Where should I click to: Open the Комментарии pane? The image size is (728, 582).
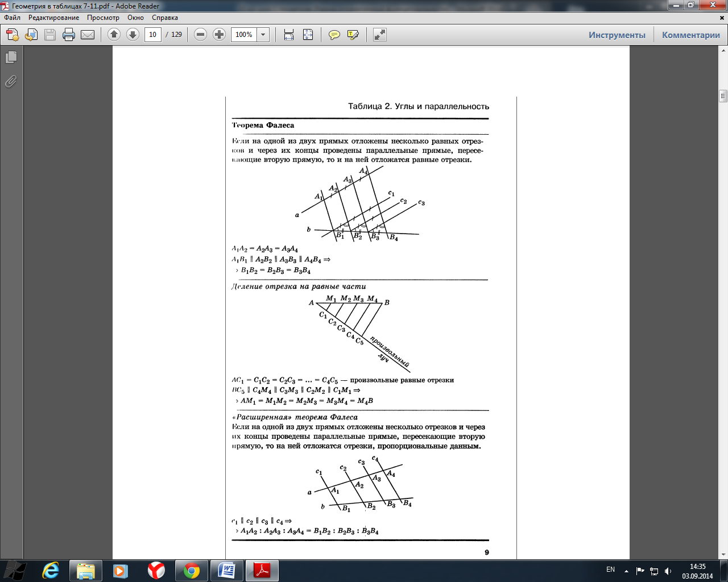[691, 35]
